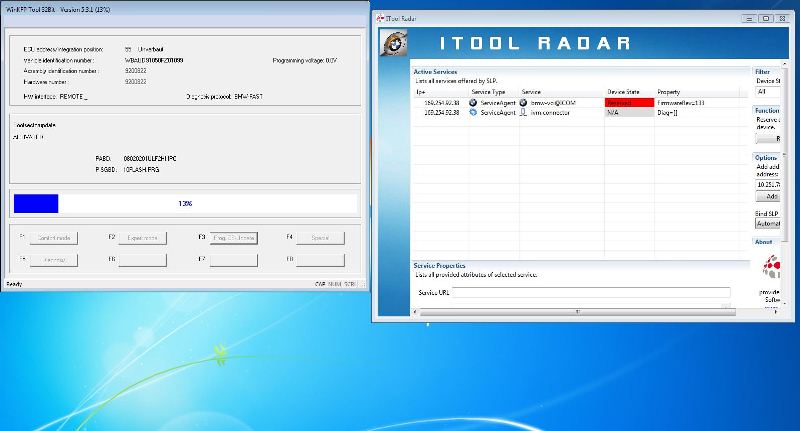Click the red dots logo under About
This screenshot has width=800, height=431.
click(x=771, y=266)
